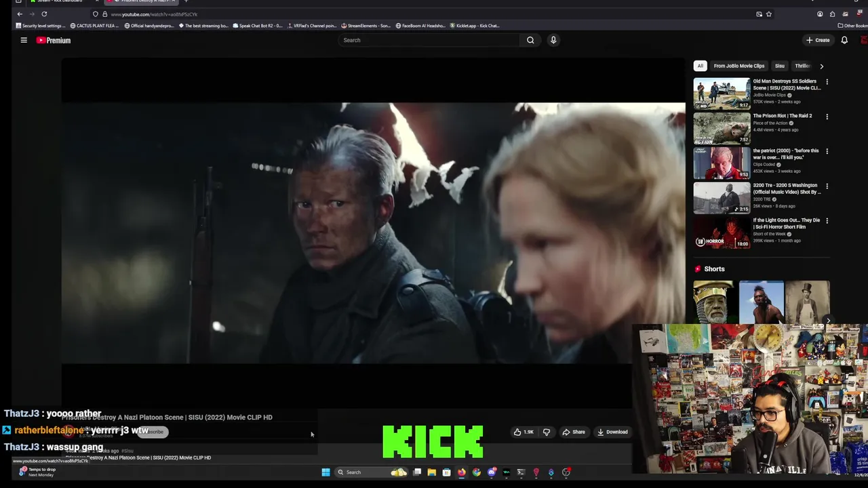Click the video player to pause
The height and width of the screenshot is (488, 868).
point(373,234)
